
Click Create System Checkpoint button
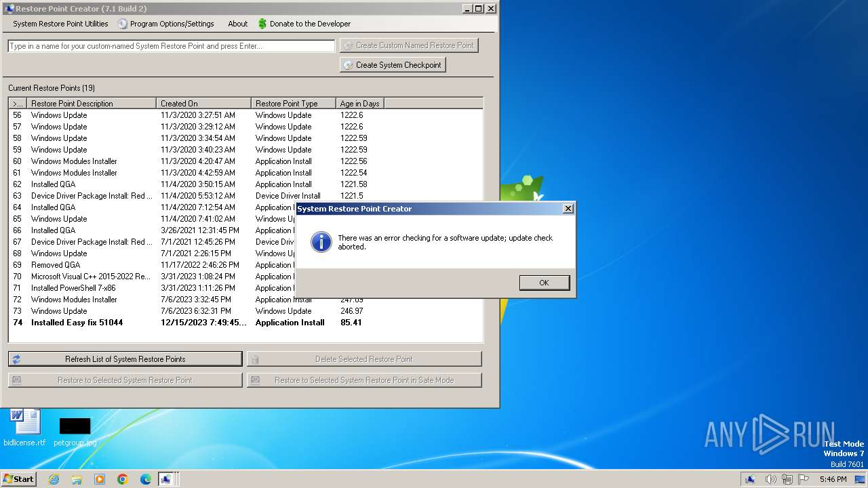pyautogui.click(x=393, y=65)
